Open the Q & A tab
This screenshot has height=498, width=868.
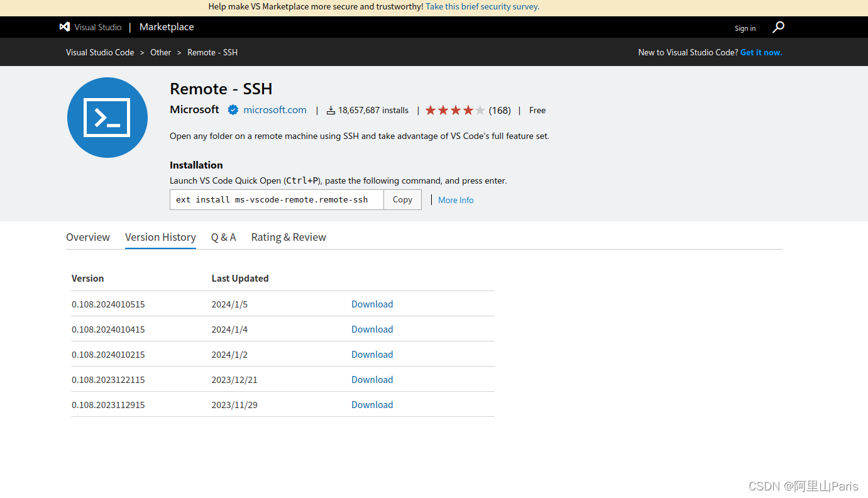pyautogui.click(x=224, y=237)
